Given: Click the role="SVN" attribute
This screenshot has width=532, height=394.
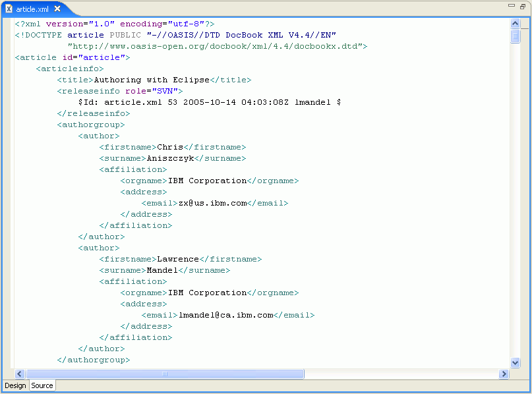Looking at the screenshot, I should coord(152,91).
